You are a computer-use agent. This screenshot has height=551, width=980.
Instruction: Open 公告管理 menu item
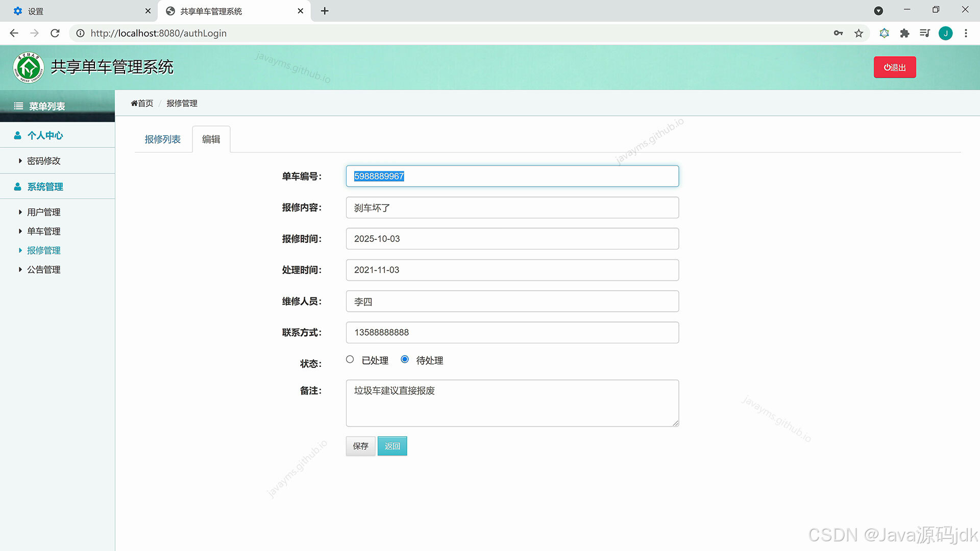click(43, 270)
